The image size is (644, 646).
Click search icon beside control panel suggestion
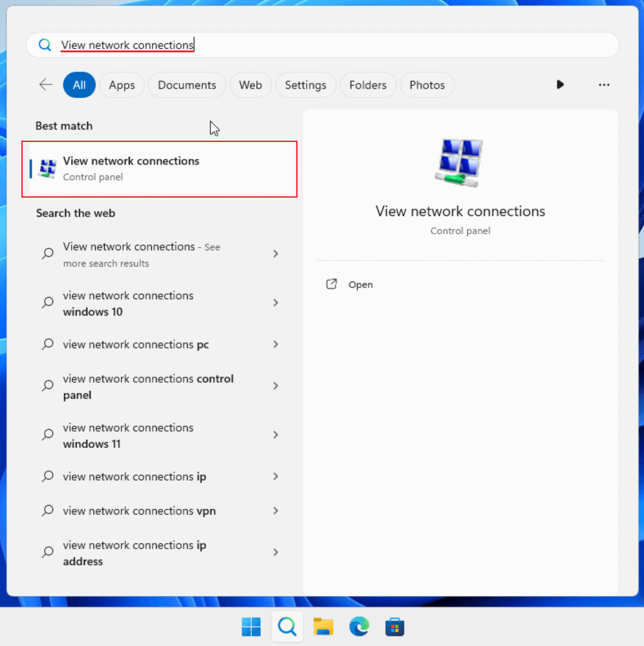48,385
